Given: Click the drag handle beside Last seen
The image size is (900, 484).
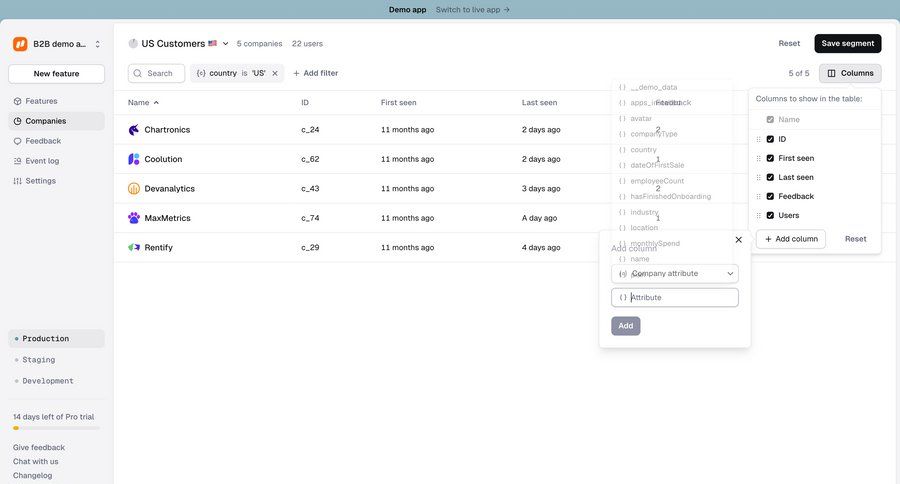Looking at the screenshot, I should tap(758, 177).
